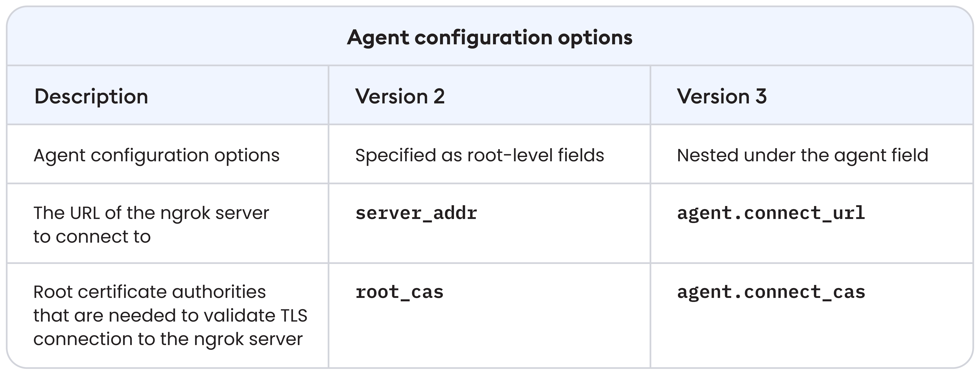Select the 'server_addr' code text
This screenshot has width=980, height=375.
(x=416, y=213)
